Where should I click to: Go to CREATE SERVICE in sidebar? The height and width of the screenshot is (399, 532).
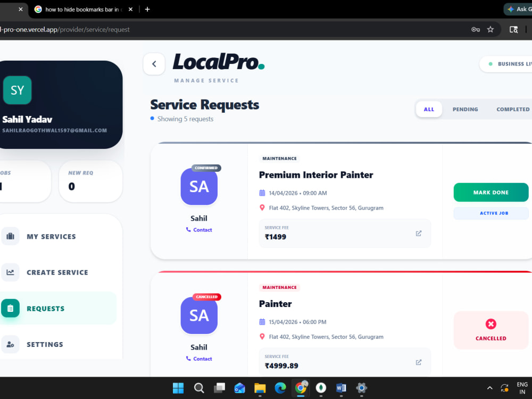[58, 272]
